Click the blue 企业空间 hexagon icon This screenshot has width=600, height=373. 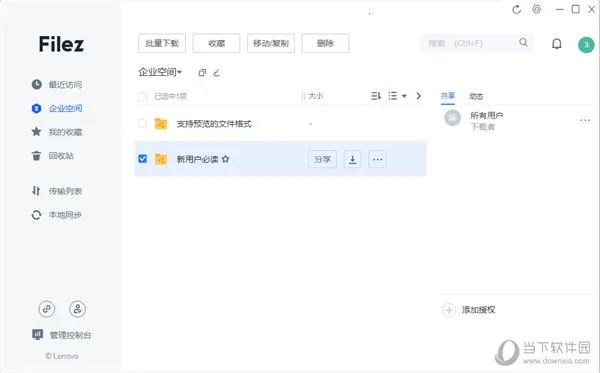(x=36, y=108)
